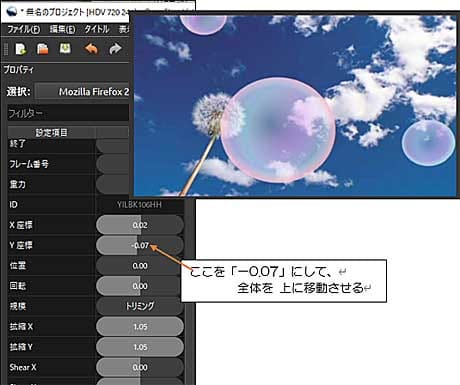Screen dimensions: 460x385
Task: Click the 設定項目 column header
Action: click(51, 133)
